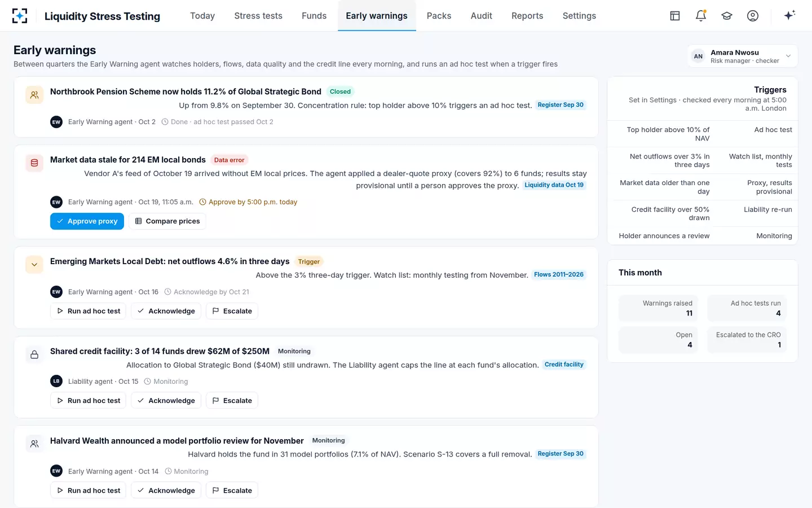Escalate the Emerging Markets outflows warning
This screenshot has width=812, height=508.
point(232,311)
